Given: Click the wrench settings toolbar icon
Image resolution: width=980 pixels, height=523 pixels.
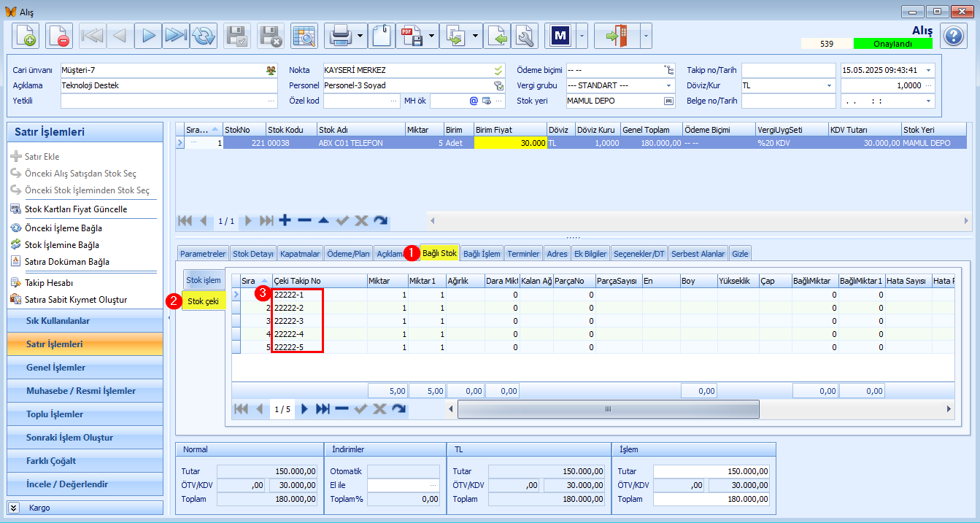Looking at the screenshot, I should tap(524, 36).
